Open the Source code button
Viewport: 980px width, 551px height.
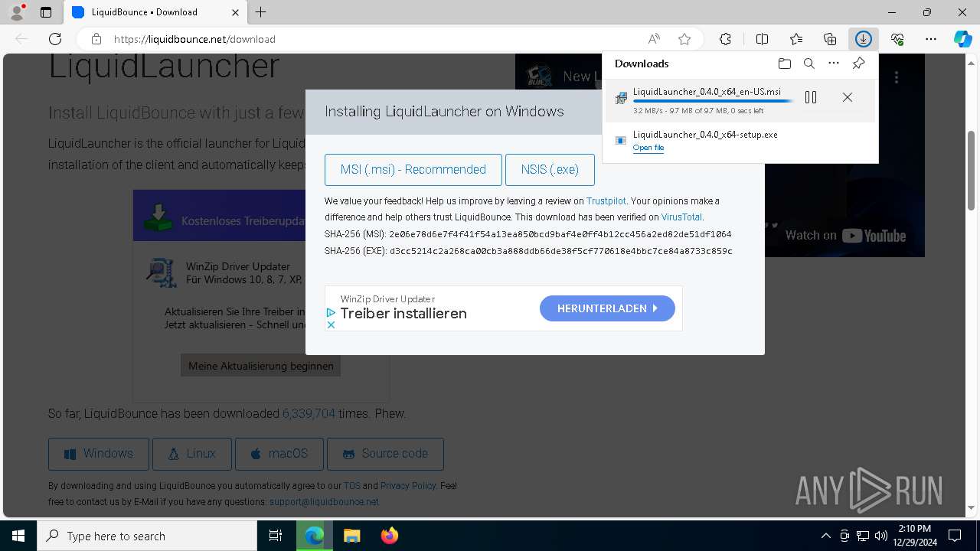pos(385,454)
